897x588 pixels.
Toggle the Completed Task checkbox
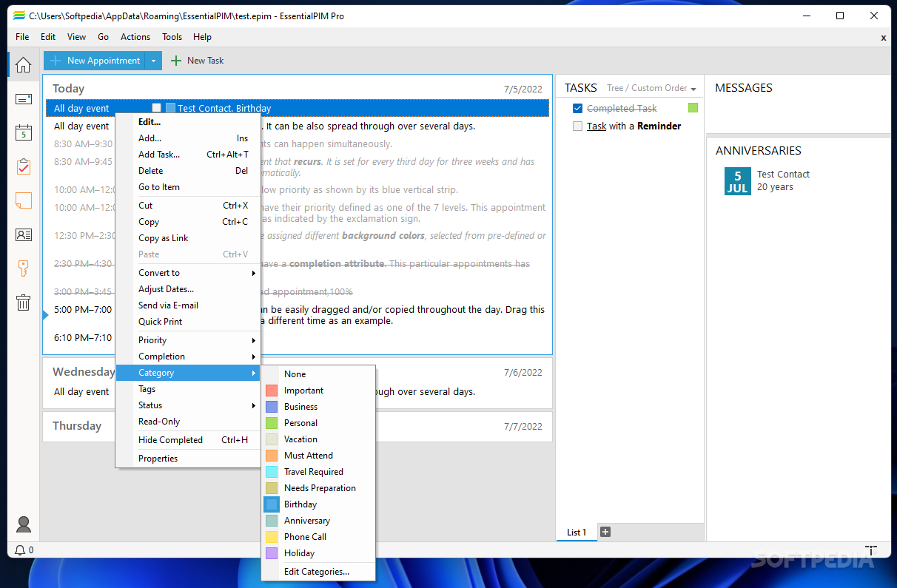578,109
